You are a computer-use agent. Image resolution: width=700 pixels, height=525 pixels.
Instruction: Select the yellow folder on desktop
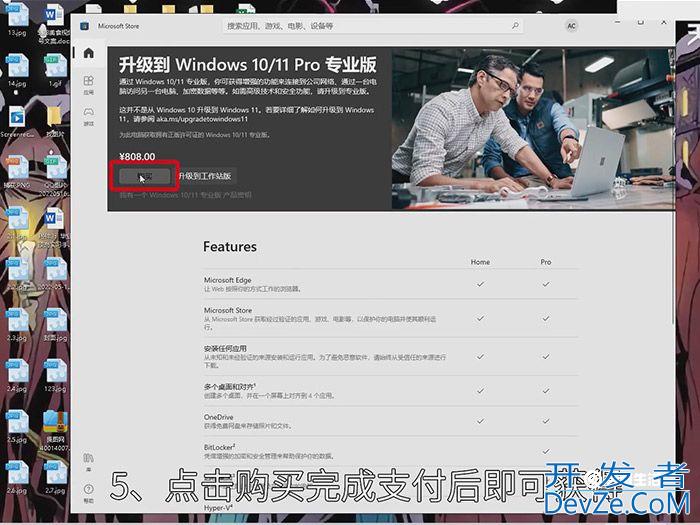(x=55, y=121)
